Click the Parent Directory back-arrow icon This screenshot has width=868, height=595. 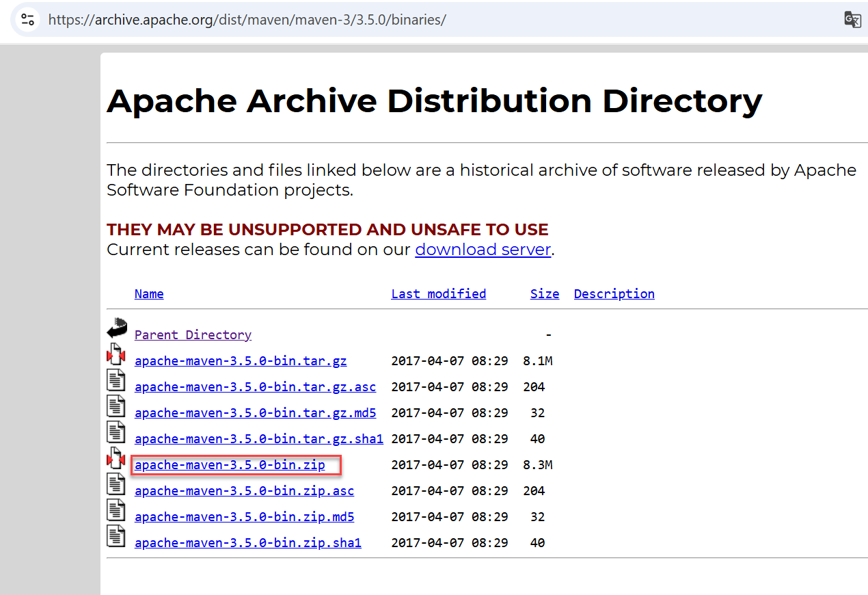pyautogui.click(x=117, y=329)
